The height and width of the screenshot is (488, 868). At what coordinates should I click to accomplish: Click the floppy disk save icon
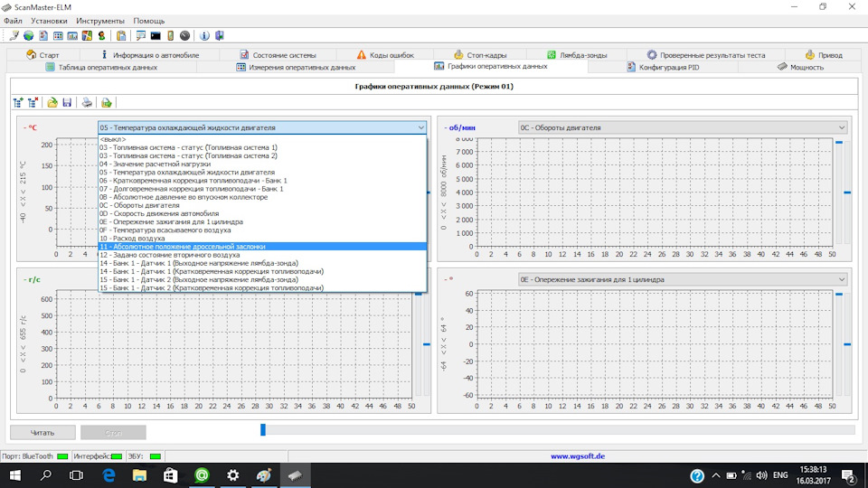(67, 103)
